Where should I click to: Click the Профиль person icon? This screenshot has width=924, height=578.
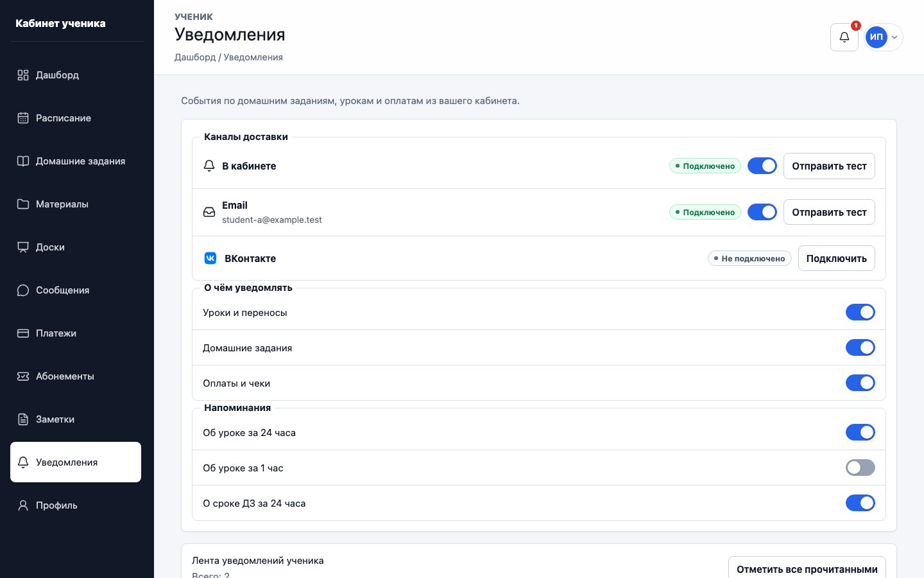pos(23,505)
